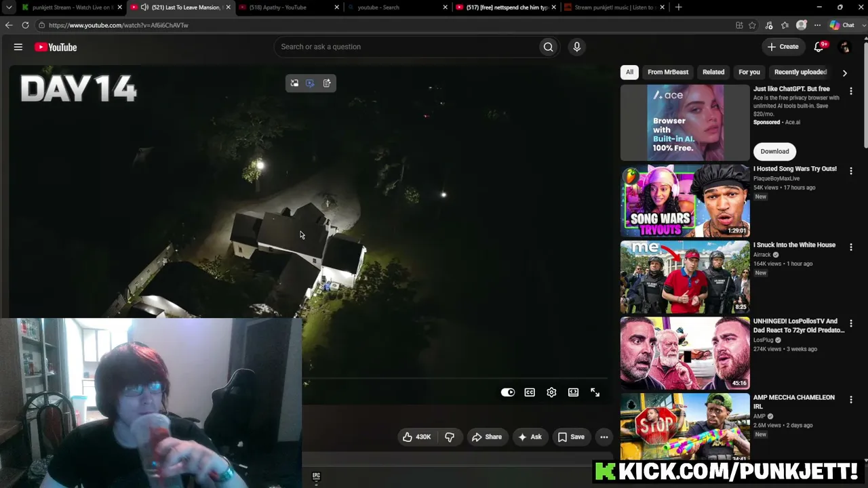This screenshot has width=868, height=488.
Task: Select the For you filter chip
Action: pyautogui.click(x=749, y=72)
